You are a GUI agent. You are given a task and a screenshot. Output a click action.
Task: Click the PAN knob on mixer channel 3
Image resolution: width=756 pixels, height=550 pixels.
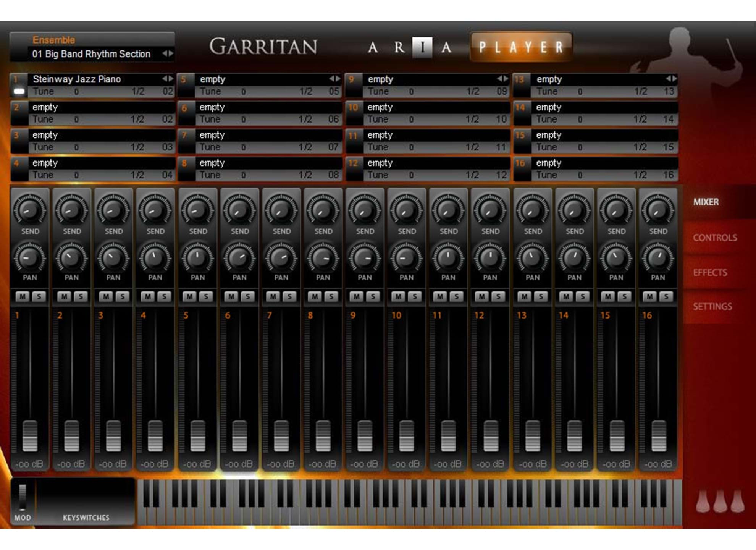coord(113,258)
